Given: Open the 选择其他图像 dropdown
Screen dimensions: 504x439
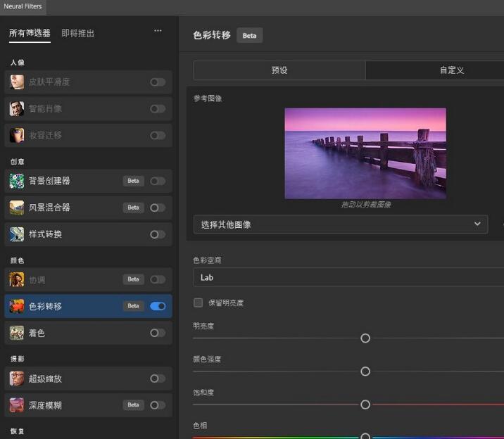Looking at the screenshot, I should [340, 224].
